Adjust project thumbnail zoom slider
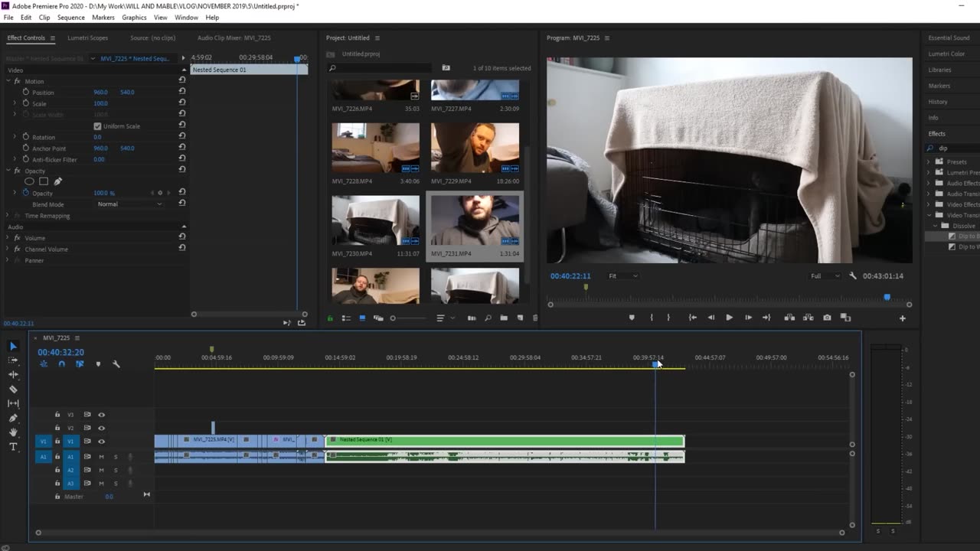The height and width of the screenshot is (551, 980). [409, 318]
